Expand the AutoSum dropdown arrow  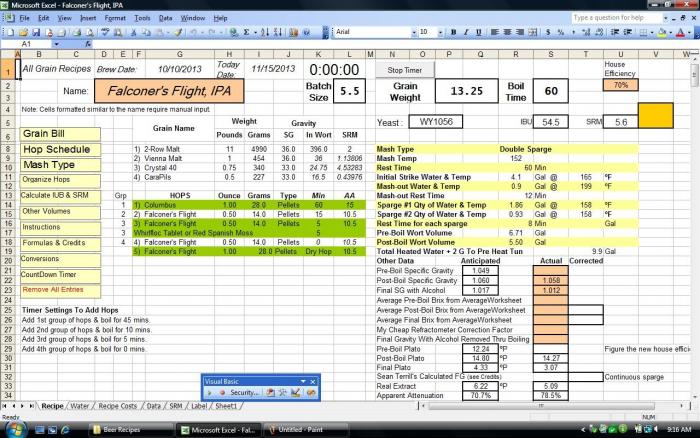[255, 32]
